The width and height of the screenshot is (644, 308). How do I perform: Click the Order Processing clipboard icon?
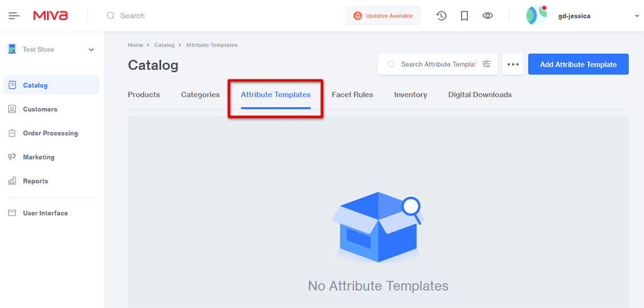click(12, 133)
